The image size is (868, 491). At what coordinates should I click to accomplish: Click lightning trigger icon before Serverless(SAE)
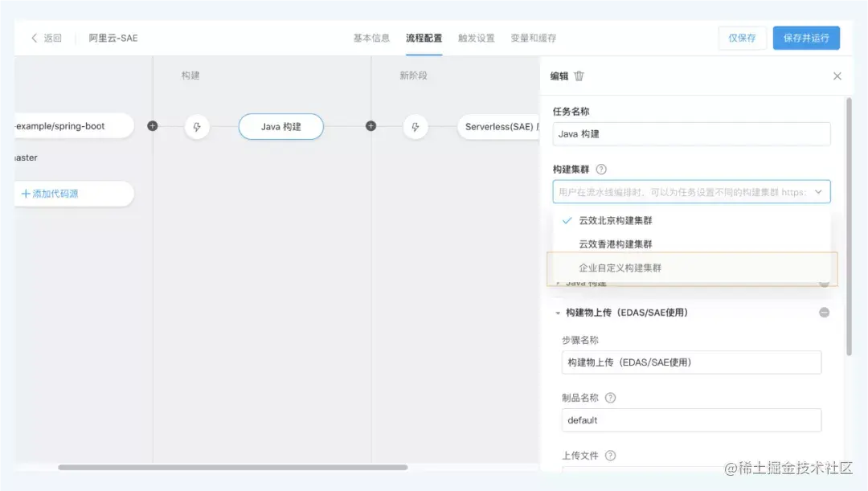(416, 127)
